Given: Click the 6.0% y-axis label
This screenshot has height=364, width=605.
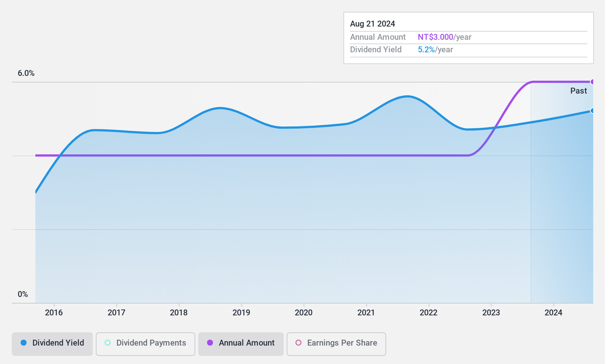Looking at the screenshot, I should pos(26,73).
